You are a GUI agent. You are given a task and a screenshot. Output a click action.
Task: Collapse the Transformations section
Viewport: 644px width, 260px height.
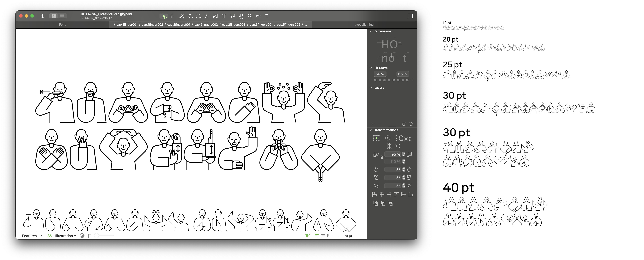(371, 130)
